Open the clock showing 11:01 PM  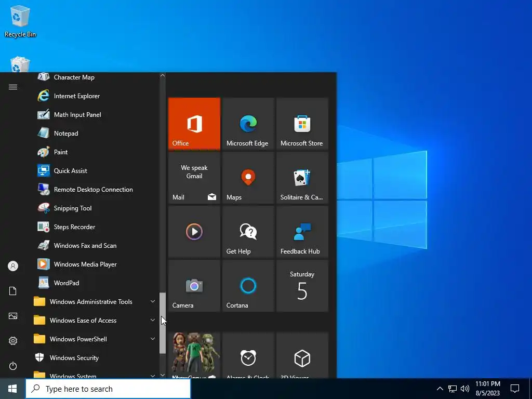[x=487, y=389]
